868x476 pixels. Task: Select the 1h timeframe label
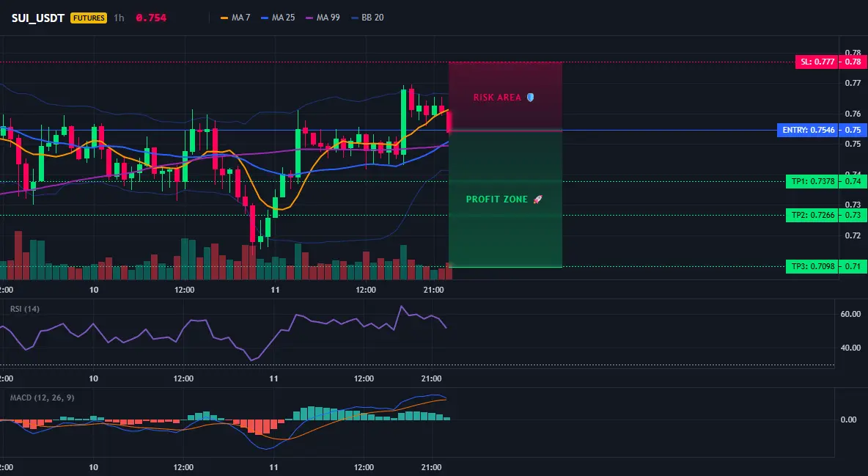pyautogui.click(x=119, y=18)
